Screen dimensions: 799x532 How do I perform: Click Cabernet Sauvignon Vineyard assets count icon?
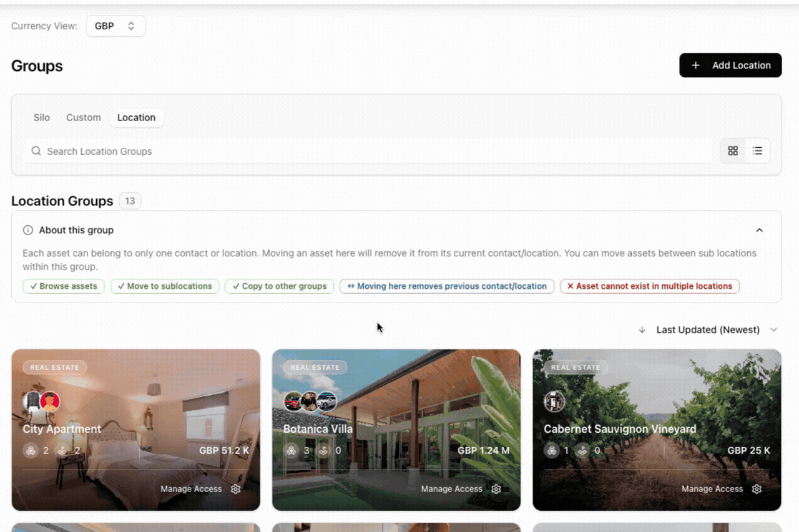(552, 450)
